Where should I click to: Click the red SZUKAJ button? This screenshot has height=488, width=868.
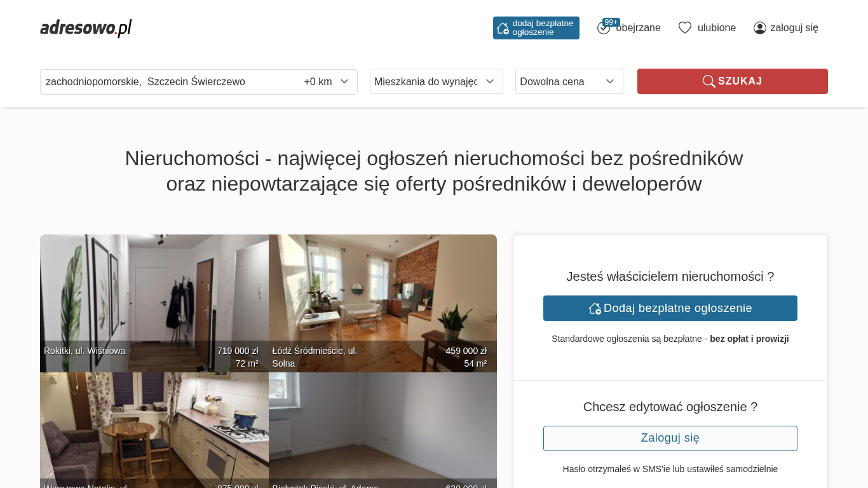click(x=733, y=81)
